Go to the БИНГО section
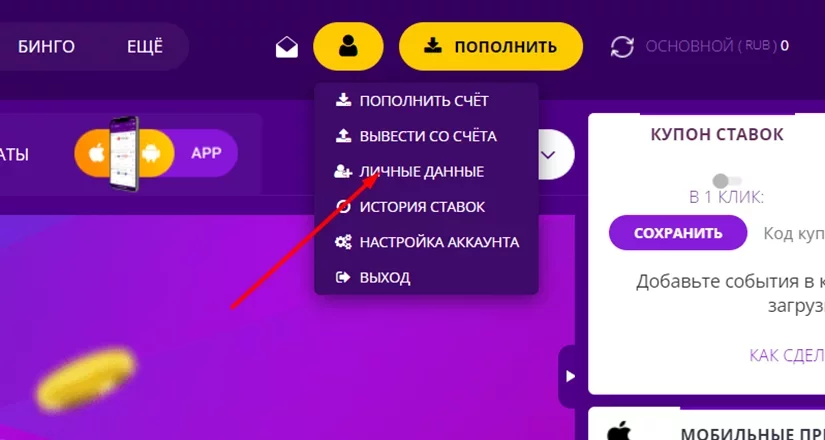The height and width of the screenshot is (440, 825). pos(46,47)
